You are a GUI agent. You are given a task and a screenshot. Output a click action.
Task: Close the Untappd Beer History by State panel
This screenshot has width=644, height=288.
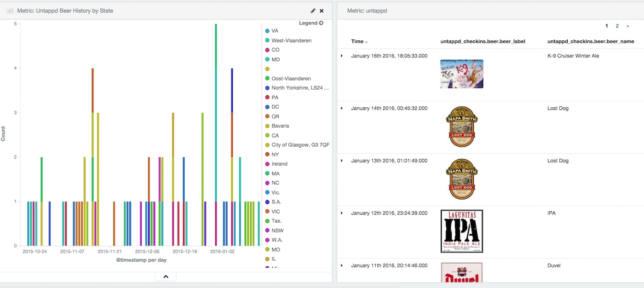click(x=322, y=11)
